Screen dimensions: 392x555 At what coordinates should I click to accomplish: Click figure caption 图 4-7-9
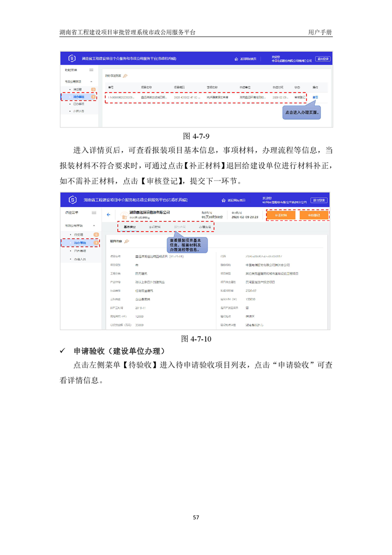(196, 136)
